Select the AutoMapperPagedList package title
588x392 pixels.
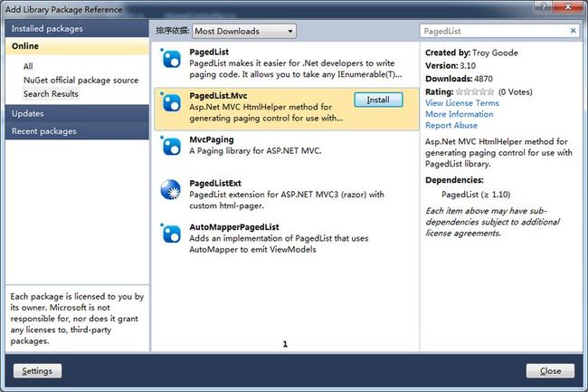pos(234,227)
